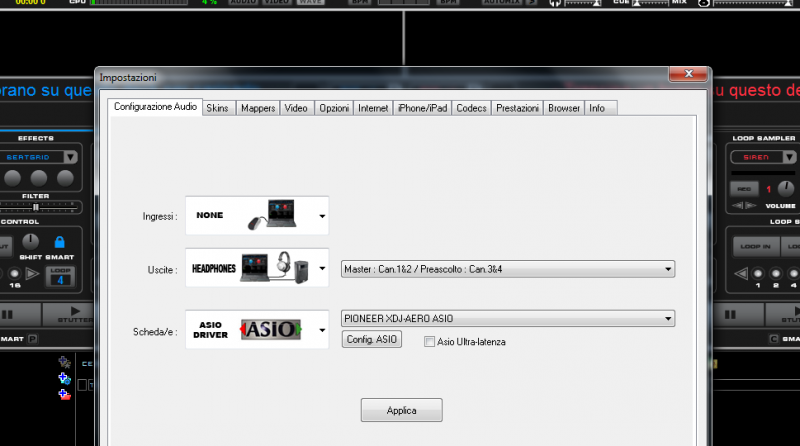Open the Scheda/e ASIO DRIVER dropdown arrow
This screenshot has height=446, width=800.
coord(322,330)
